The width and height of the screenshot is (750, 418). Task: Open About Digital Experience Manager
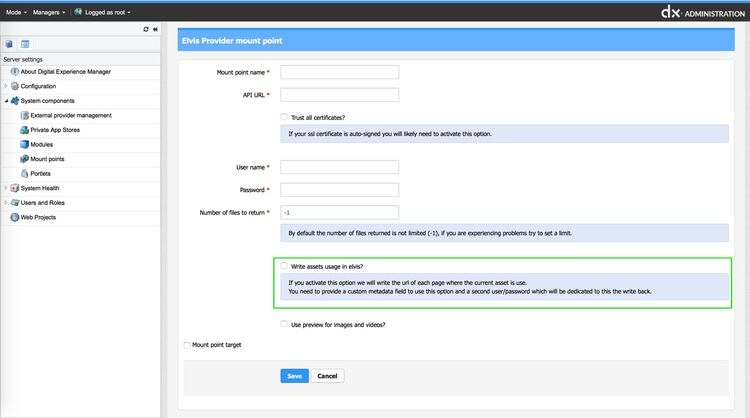(66, 72)
